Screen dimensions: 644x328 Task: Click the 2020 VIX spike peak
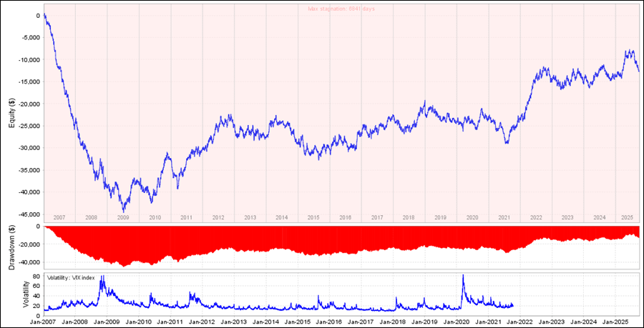[463, 275]
